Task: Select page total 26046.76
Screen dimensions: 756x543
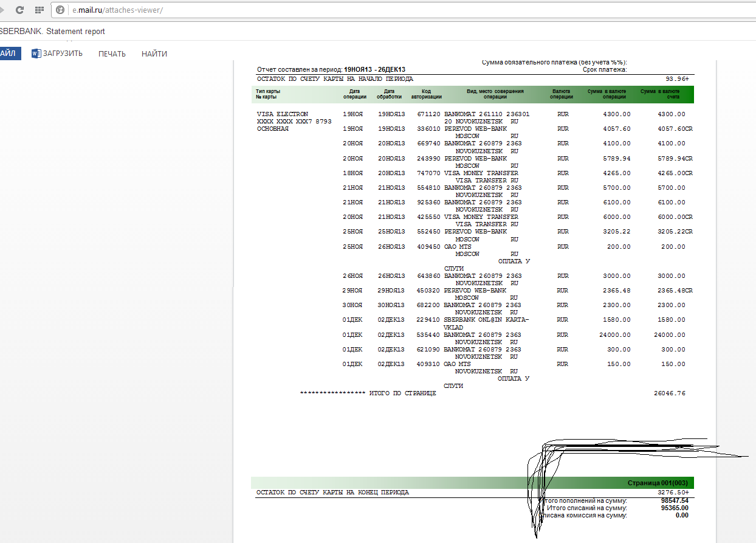Action: [670, 393]
